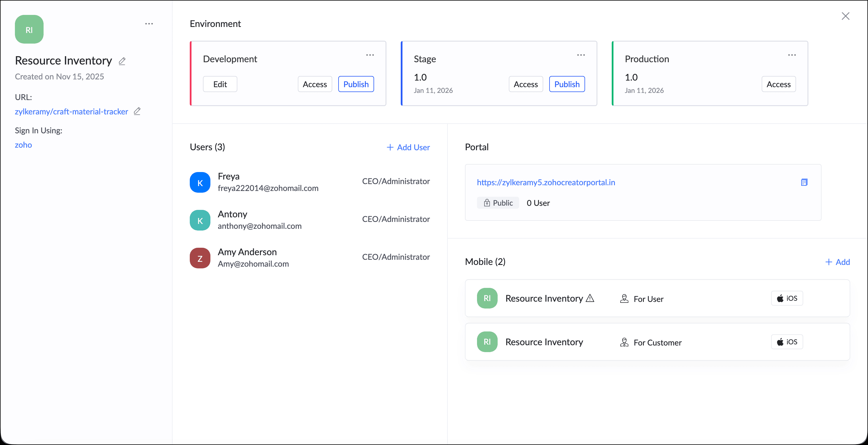
Task: Copy the portal URL using copy icon
Action: point(804,182)
